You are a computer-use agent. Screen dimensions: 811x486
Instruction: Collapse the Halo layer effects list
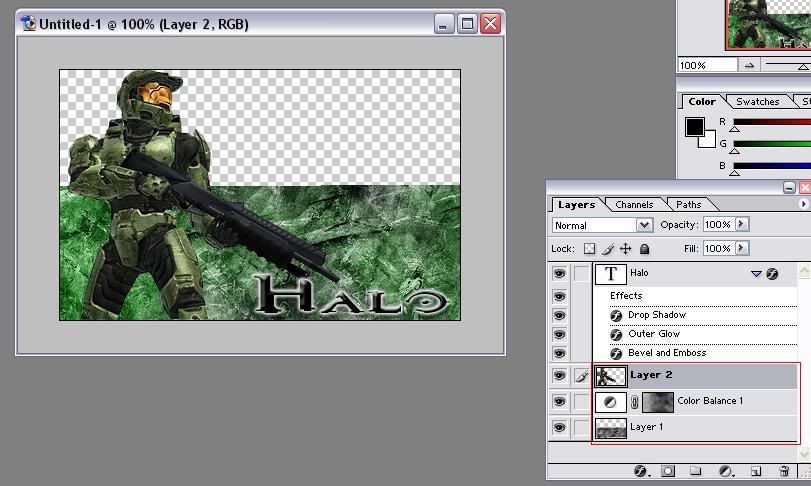[757, 274]
